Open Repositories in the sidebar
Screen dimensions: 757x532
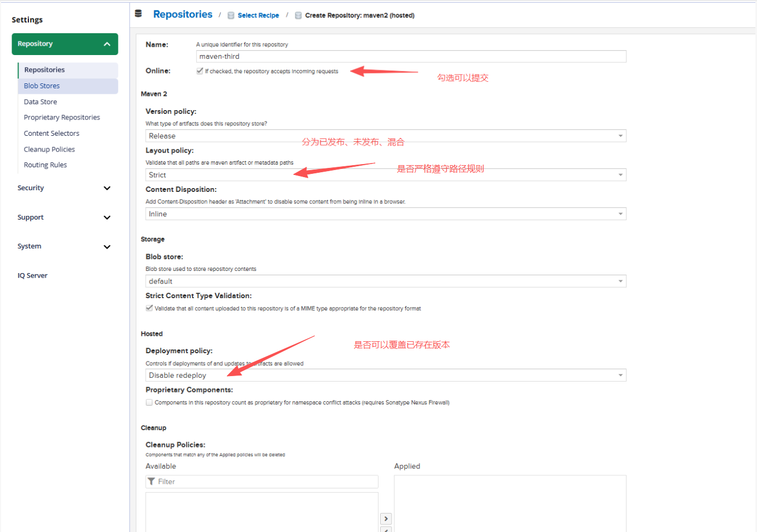[68, 70]
